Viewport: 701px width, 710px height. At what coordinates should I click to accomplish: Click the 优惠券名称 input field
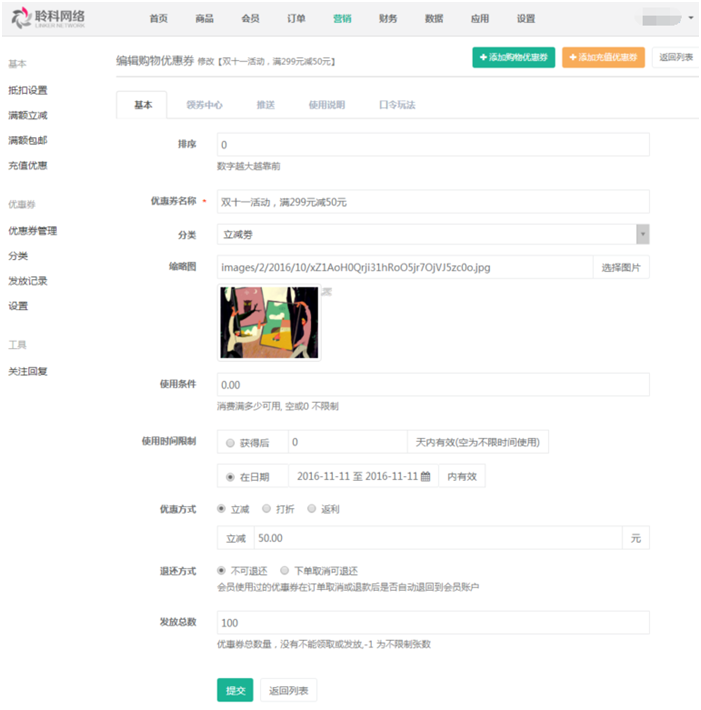[433, 202]
